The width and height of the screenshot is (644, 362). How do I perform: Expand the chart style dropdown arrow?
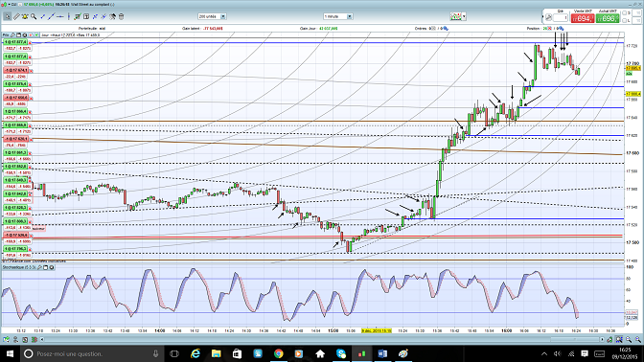[464, 16]
